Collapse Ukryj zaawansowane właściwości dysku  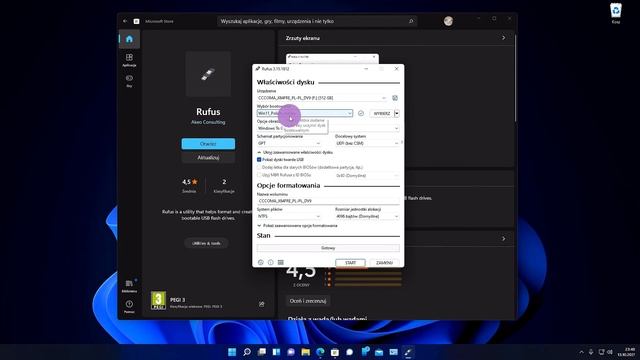pyautogui.click(x=295, y=152)
